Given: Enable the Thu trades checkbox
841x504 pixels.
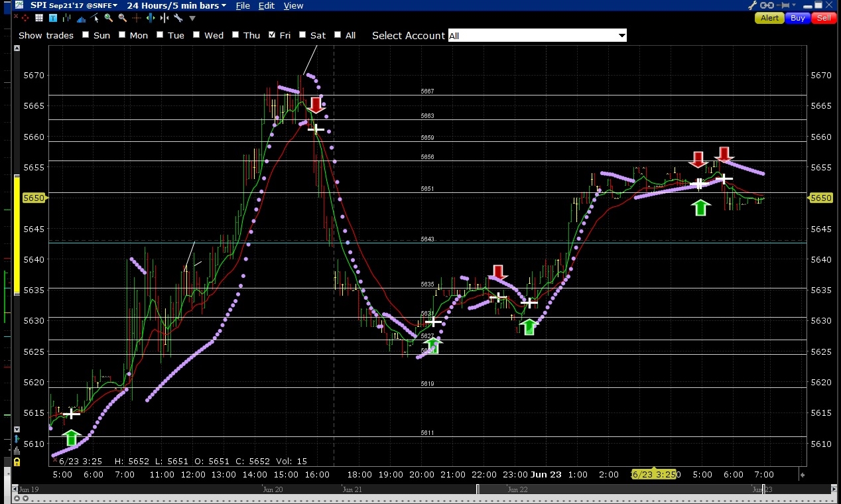Looking at the screenshot, I should point(235,35).
